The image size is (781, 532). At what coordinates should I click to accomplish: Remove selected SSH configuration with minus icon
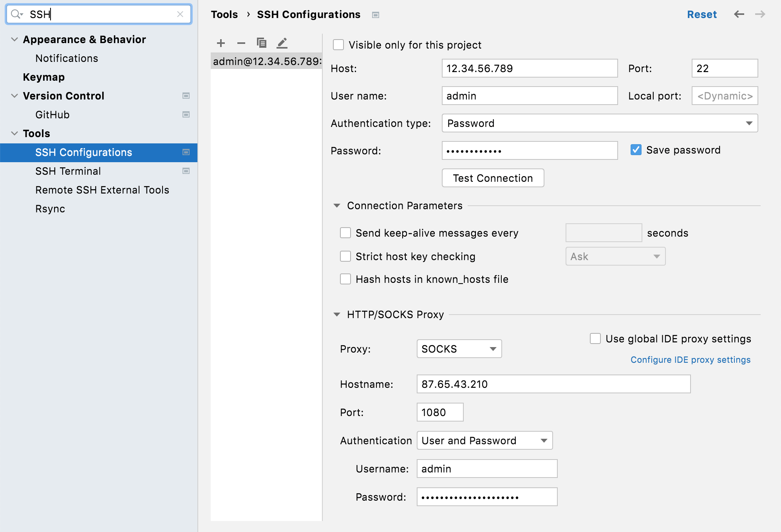point(241,43)
